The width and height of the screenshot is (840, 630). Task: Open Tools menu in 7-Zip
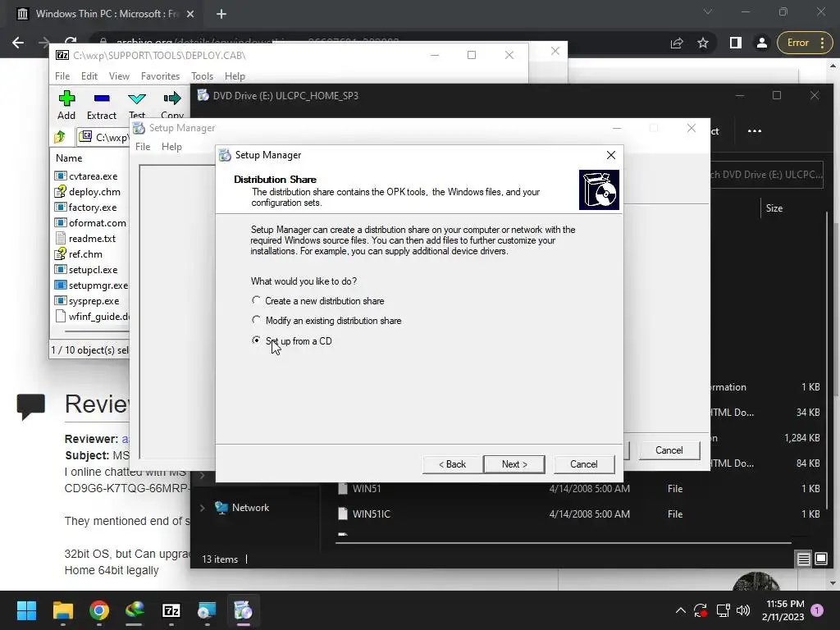point(202,76)
